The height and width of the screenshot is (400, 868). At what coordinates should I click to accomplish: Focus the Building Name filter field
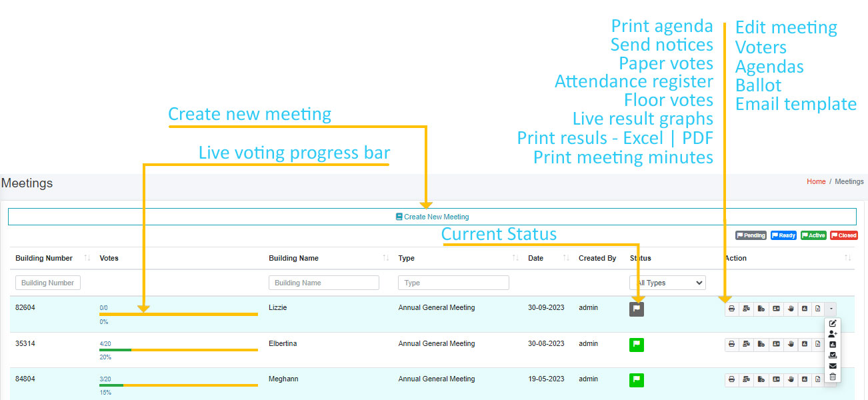323,283
